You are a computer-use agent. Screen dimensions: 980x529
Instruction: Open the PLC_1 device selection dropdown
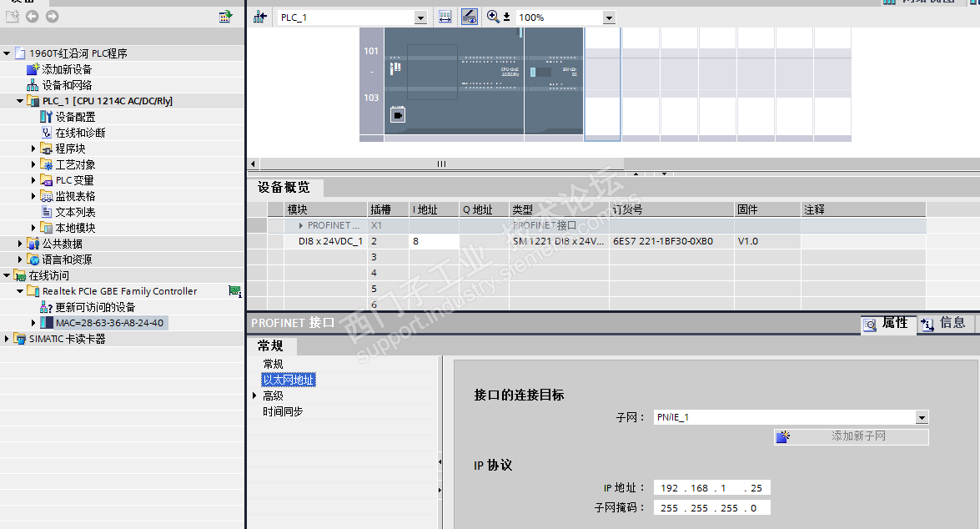420,18
